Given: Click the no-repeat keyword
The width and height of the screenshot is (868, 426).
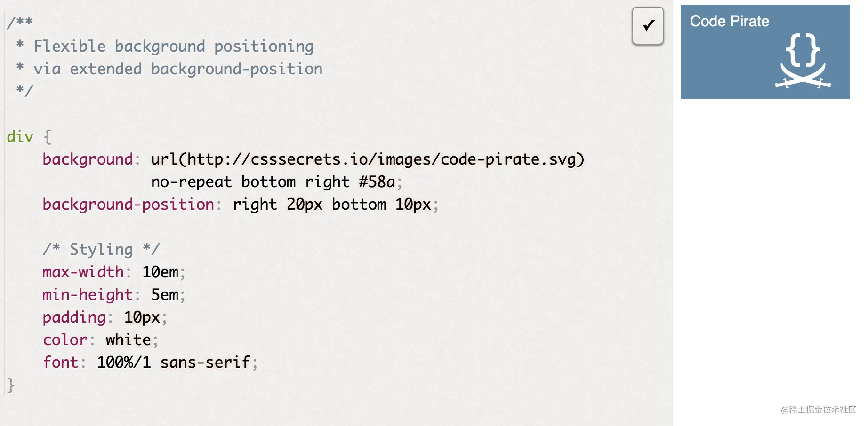Looking at the screenshot, I should pos(192,182).
